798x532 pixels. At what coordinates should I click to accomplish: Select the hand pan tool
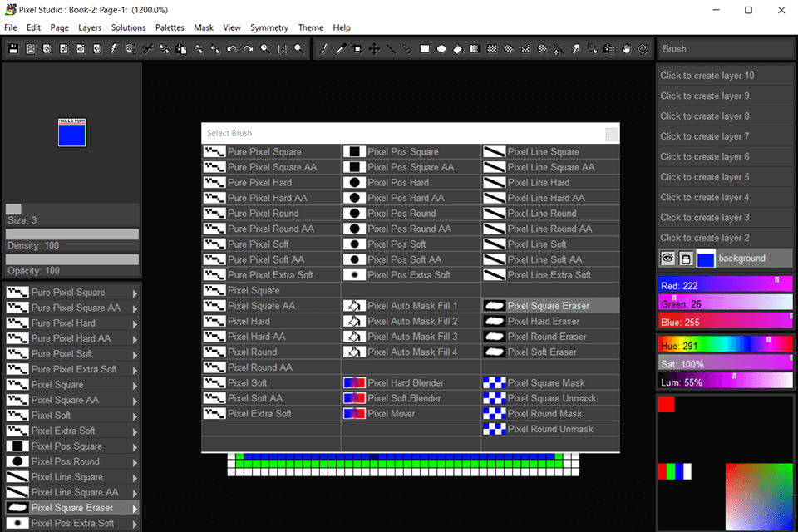pos(626,49)
